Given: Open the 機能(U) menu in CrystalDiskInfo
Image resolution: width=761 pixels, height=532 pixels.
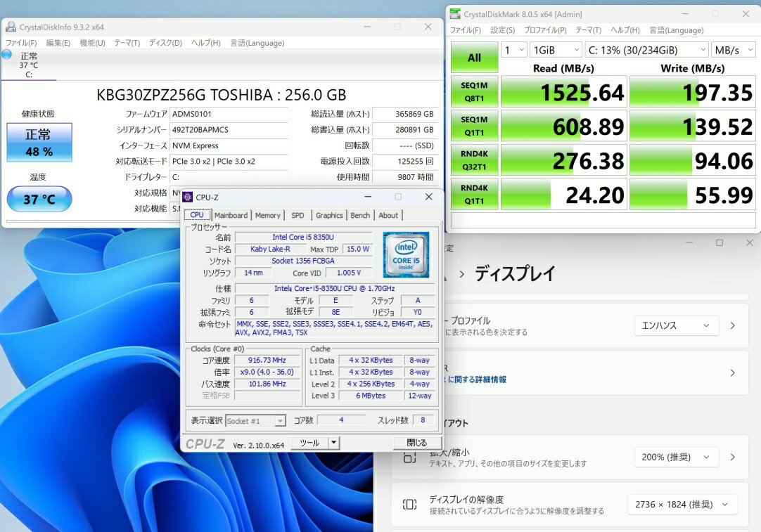Looking at the screenshot, I should click(92, 43).
